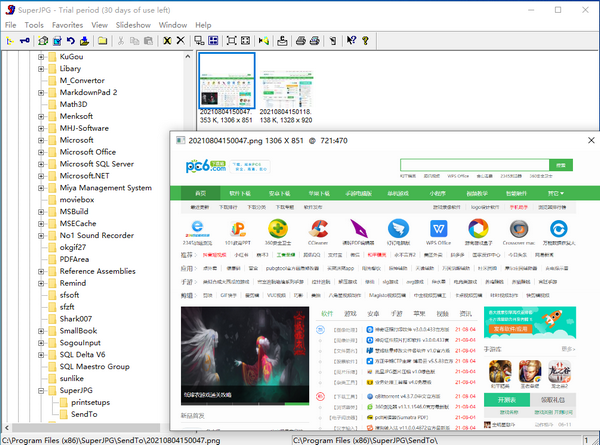The width and height of the screenshot is (600, 445).
Task: Click the up arrow of the tree scrollbar
Action: pyautogui.click(x=188, y=57)
